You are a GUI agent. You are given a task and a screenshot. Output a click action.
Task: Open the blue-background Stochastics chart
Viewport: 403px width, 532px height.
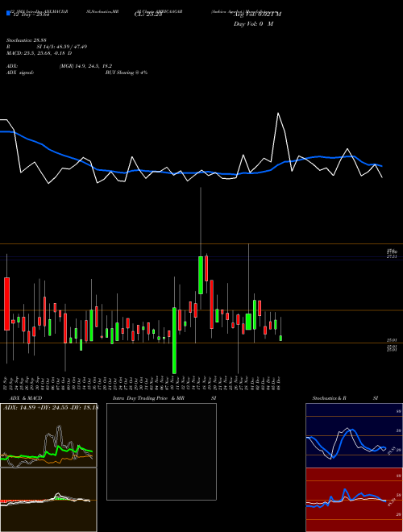click(x=354, y=435)
